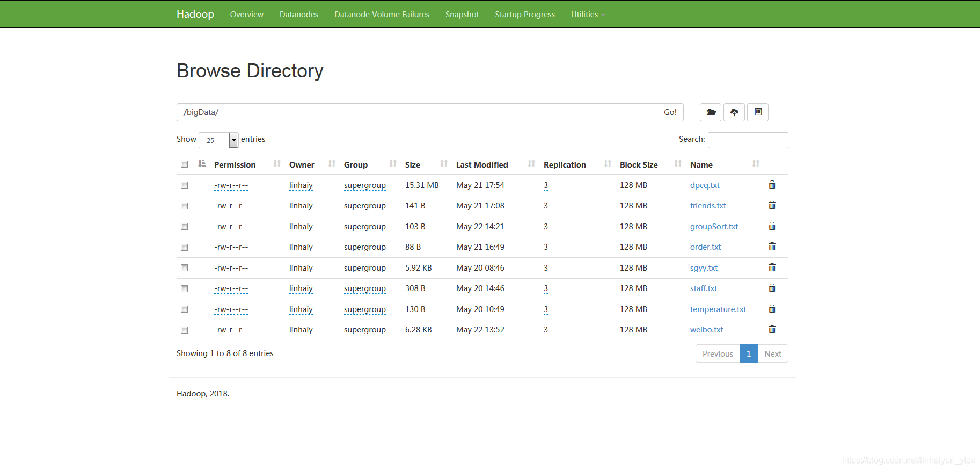Viewport: 980px width, 470px height.
Task: Click the cut and paste list icon
Action: (x=758, y=112)
